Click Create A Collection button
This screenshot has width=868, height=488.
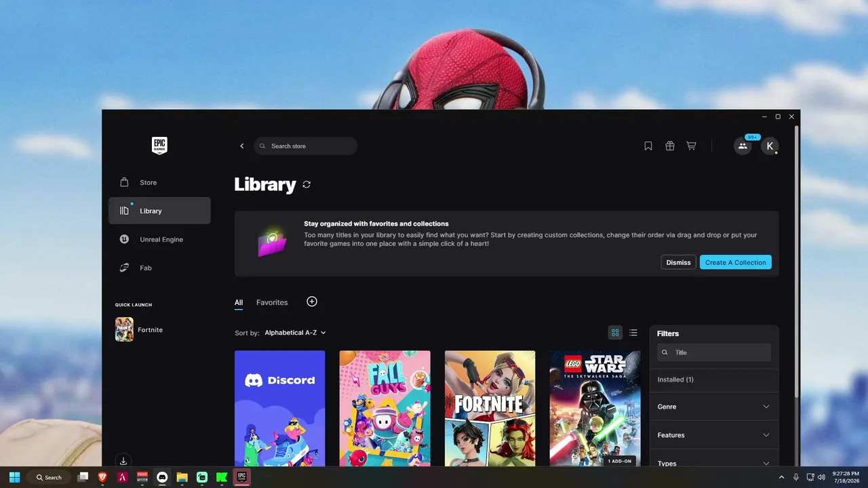[x=736, y=262]
